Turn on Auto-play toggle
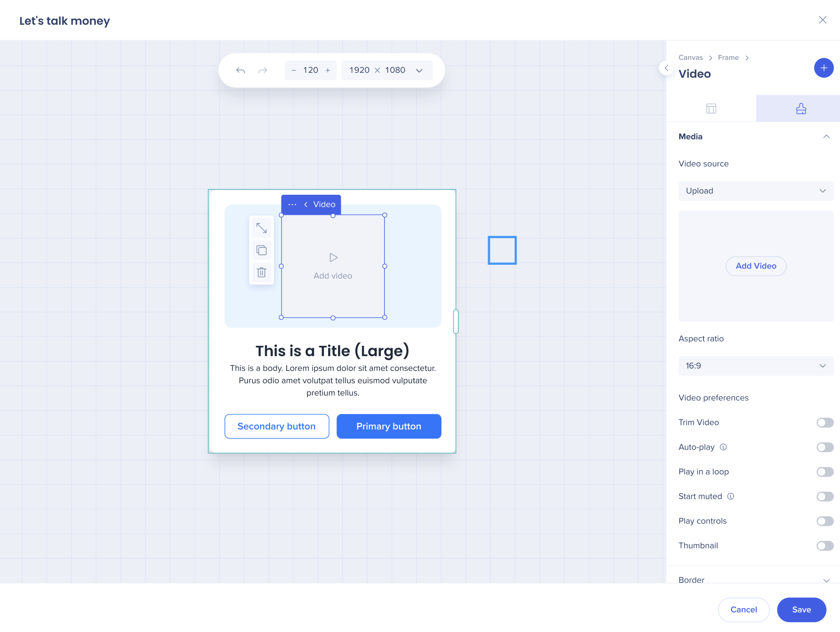The width and height of the screenshot is (840, 632). (x=825, y=447)
